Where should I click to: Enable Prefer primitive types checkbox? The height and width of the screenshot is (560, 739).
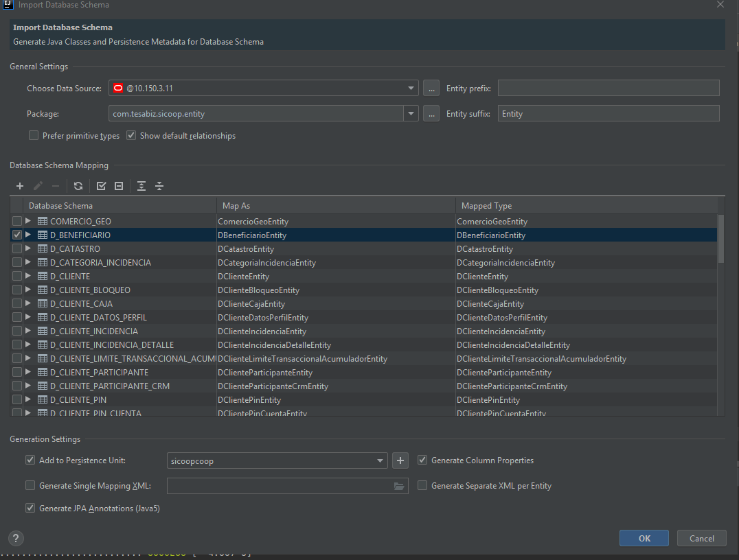[34, 136]
